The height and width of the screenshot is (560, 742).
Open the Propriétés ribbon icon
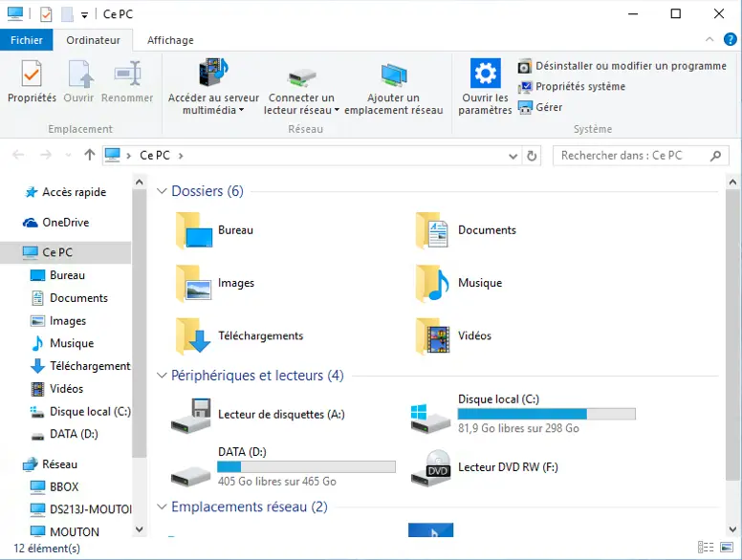click(32, 74)
